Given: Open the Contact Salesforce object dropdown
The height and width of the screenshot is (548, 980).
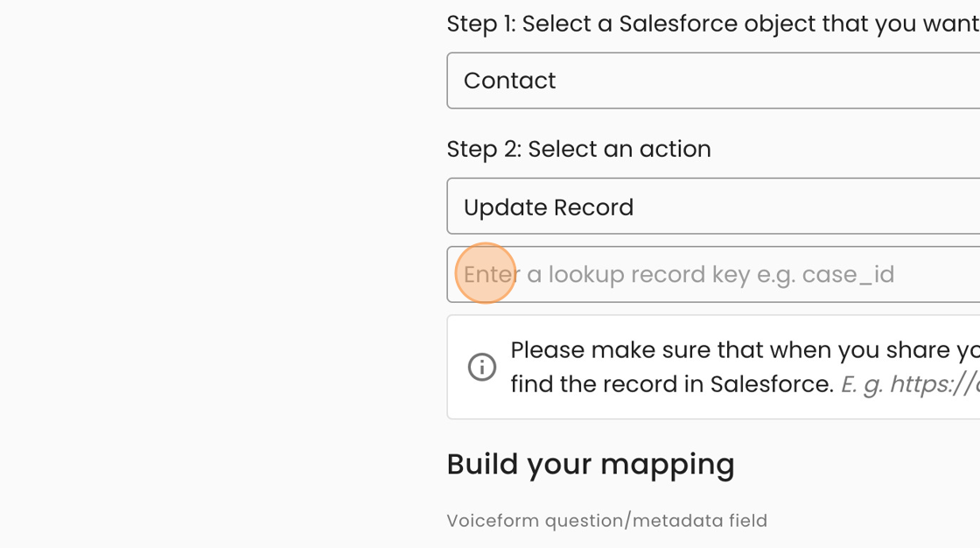Looking at the screenshot, I should (713, 81).
